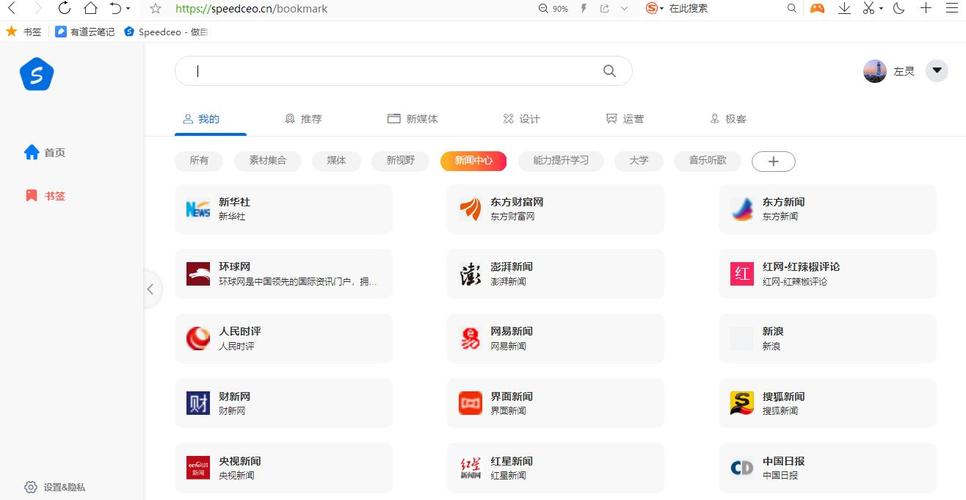Screen dimensions: 966x500
Task: Click the browser forward arrow
Action: (x=38, y=8)
